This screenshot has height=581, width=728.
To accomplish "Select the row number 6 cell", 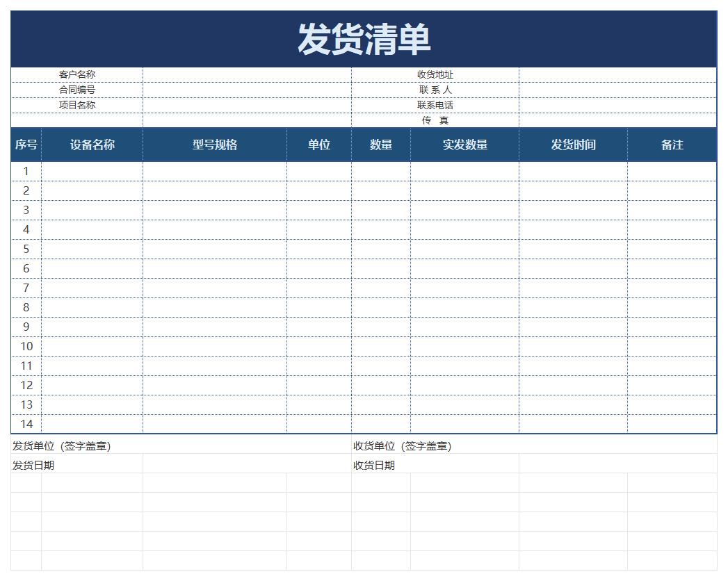I will click(x=26, y=269).
